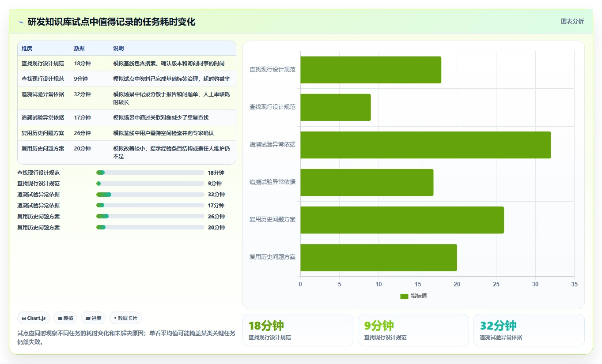The width and height of the screenshot is (602, 364).
Task: Click the footer note starting 试点应同时观察
Action: coord(126,338)
